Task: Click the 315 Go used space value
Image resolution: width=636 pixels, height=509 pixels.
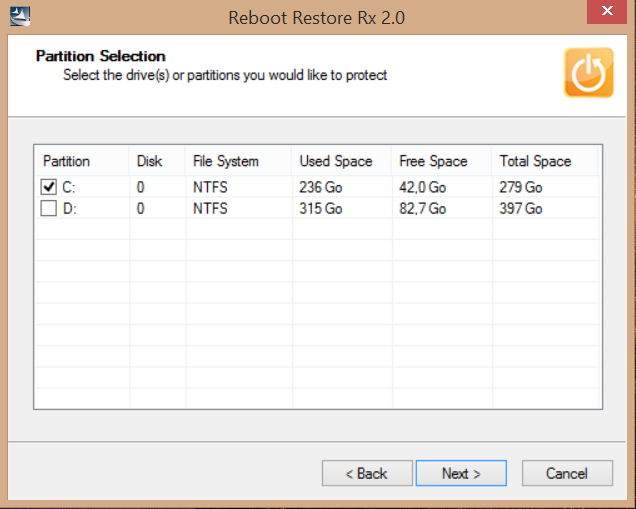Action: [320, 208]
